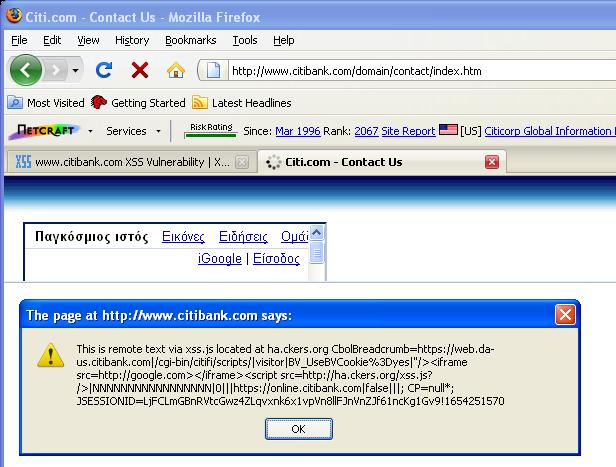
Task: Open the Getting Started bookmark
Action: [138, 103]
